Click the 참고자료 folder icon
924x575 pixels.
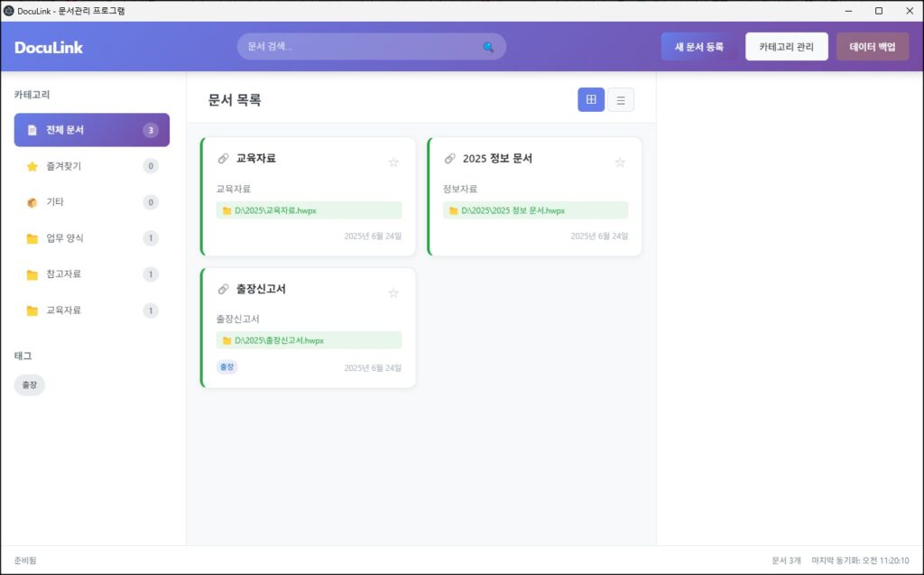(32, 274)
